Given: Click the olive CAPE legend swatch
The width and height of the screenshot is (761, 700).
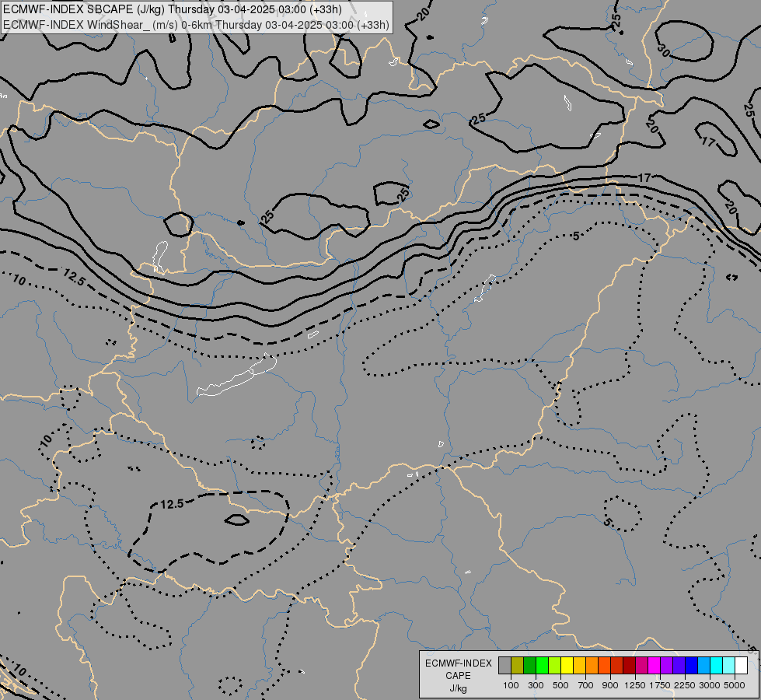Looking at the screenshot, I should 518,665.
